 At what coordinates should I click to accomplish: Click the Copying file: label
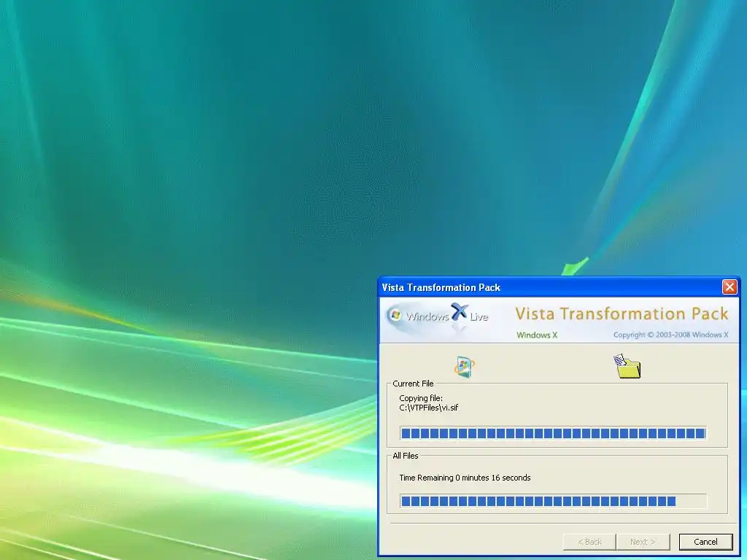421,398
